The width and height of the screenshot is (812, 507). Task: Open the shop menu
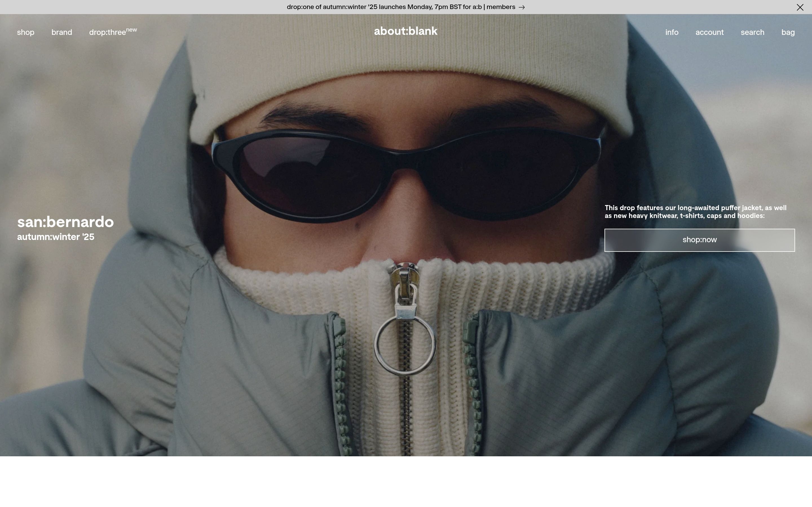(25, 32)
